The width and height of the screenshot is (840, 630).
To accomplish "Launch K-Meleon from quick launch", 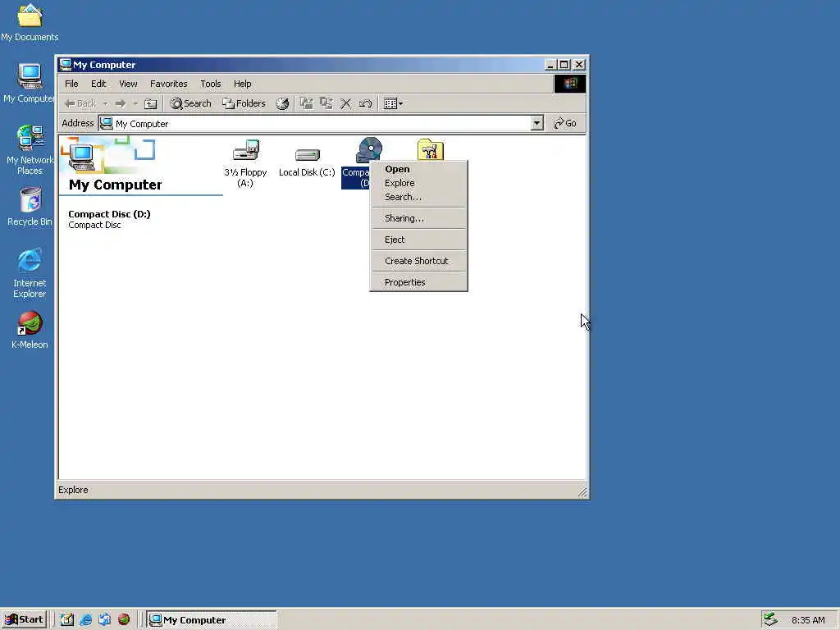I will coord(124,620).
